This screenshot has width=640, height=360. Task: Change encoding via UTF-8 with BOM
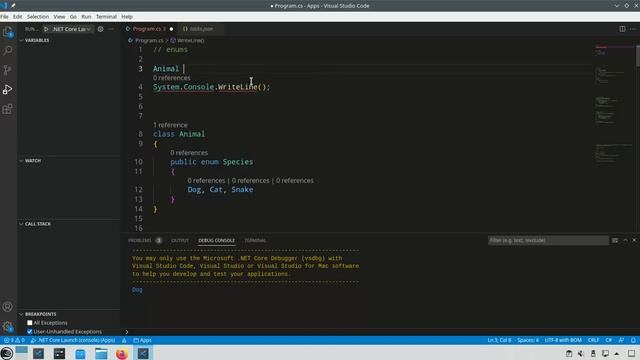click(563, 340)
